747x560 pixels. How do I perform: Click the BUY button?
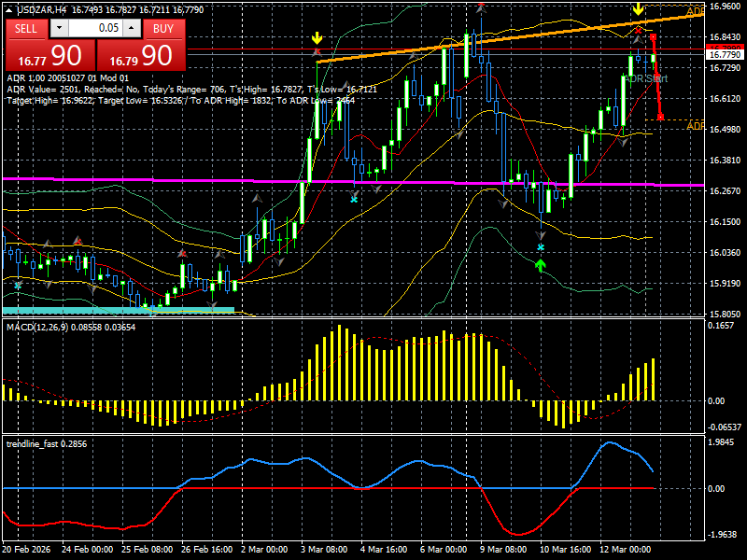pyautogui.click(x=163, y=29)
